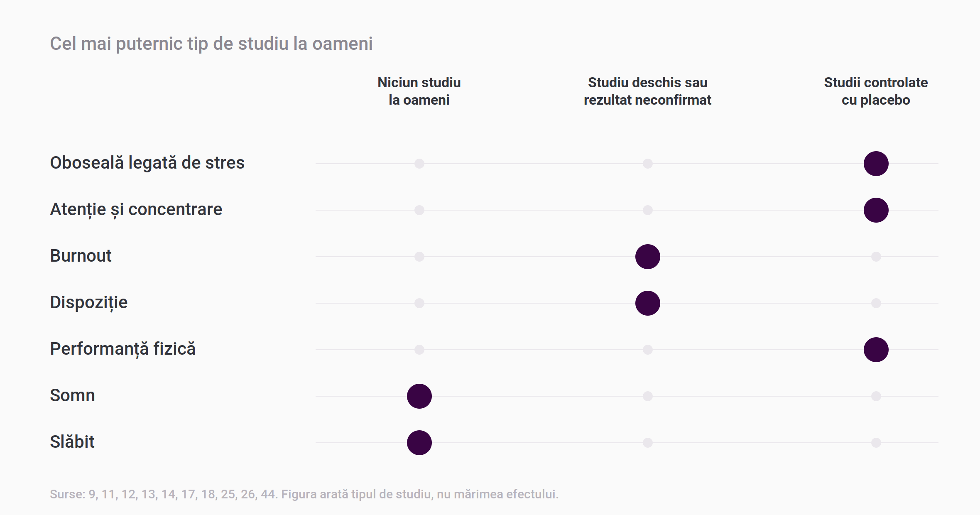The image size is (980, 515).
Task: Click the dark dot in the Slăbit row
Action: pos(419,443)
